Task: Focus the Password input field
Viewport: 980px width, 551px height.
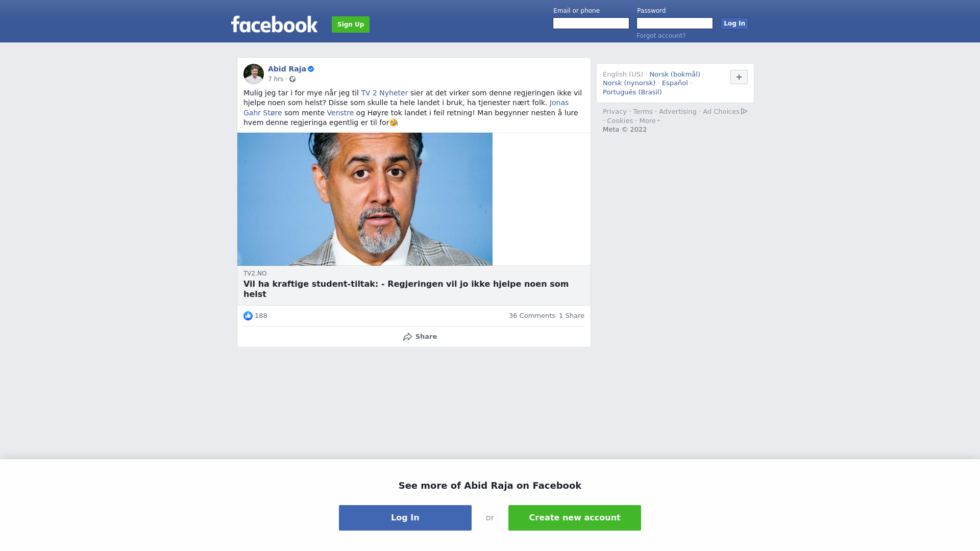Action: 675,23
